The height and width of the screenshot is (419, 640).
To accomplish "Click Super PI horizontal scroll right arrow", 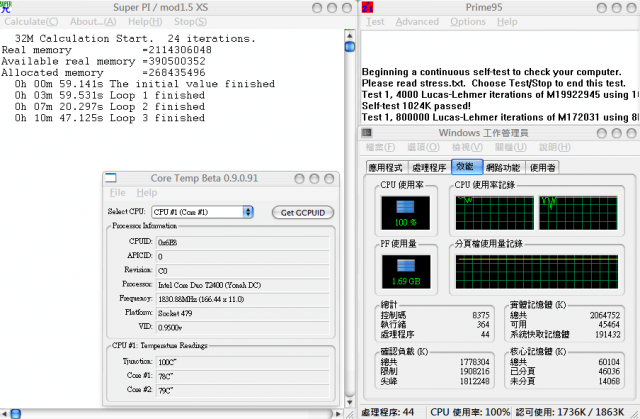I will [x=338, y=414].
